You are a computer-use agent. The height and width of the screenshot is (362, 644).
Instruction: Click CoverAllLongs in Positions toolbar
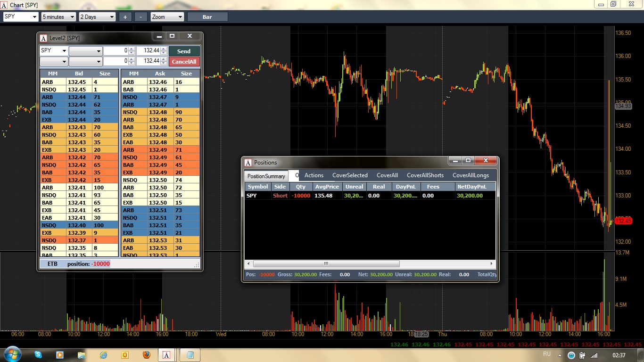point(471,175)
